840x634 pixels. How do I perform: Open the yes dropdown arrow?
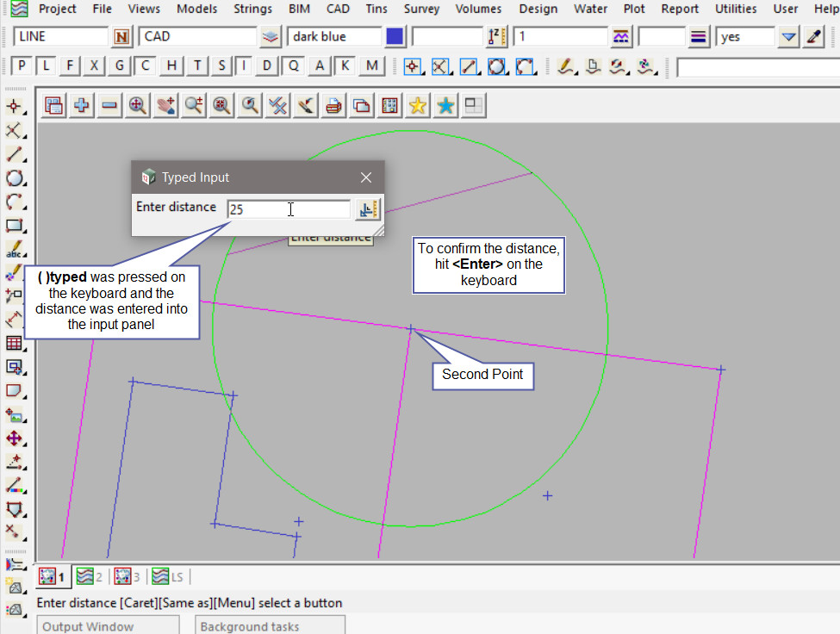tap(788, 37)
